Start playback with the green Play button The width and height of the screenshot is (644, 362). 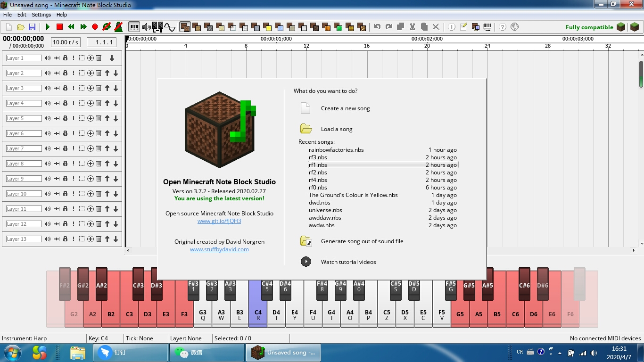click(48, 27)
